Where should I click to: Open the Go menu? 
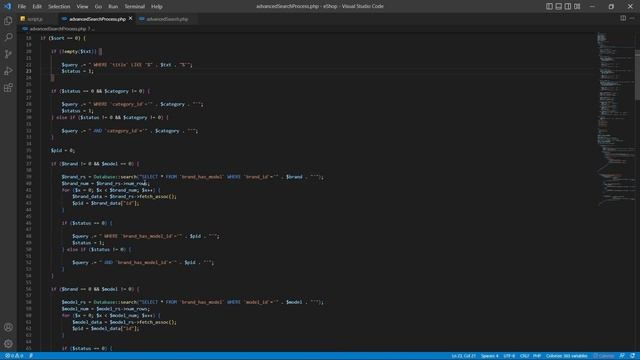[x=98, y=7]
